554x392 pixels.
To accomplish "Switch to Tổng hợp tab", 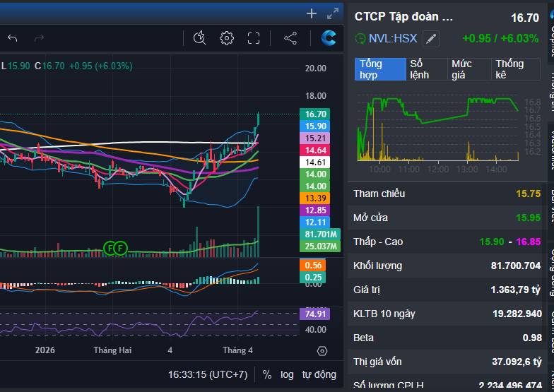I will point(380,69).
